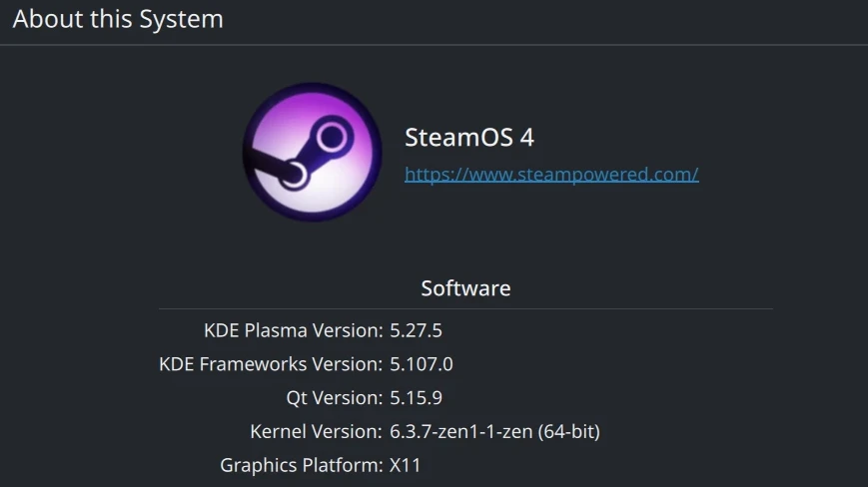The width and height of the screenshot is (868, 487).
Task: Click the small circle inside the Steam logo
Action: [294, 176]
